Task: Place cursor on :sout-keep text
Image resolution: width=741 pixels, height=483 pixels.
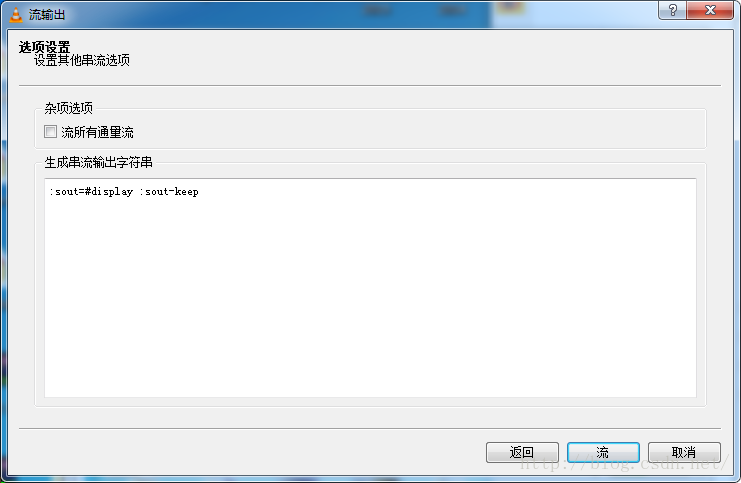Action: click(x=169, y=191)
